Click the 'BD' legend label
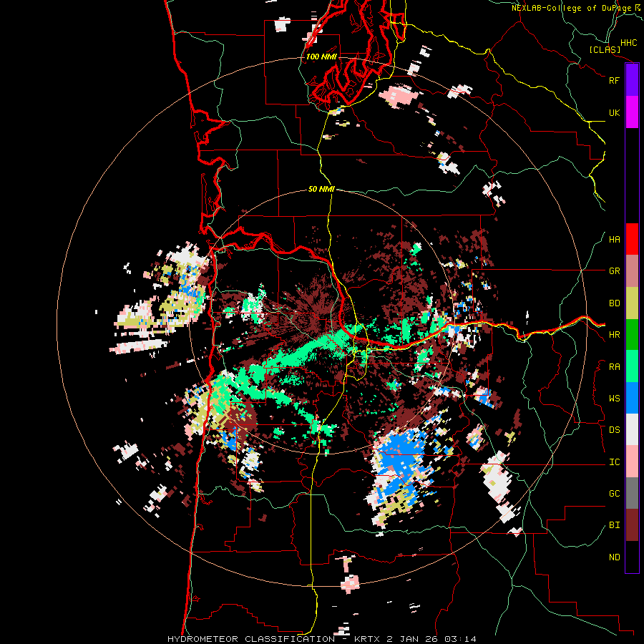This screenshot has width=644, height=644. point(614,303)
